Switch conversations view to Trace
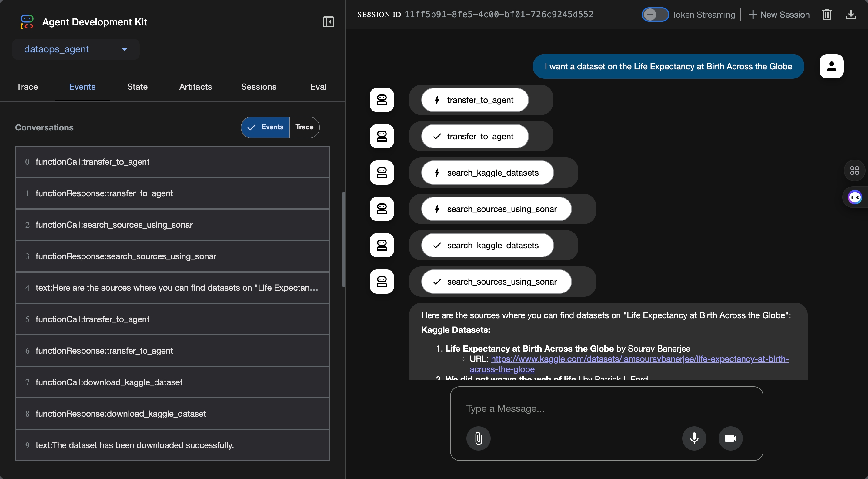This screenshot has width=868, height=479. [304, 127]
